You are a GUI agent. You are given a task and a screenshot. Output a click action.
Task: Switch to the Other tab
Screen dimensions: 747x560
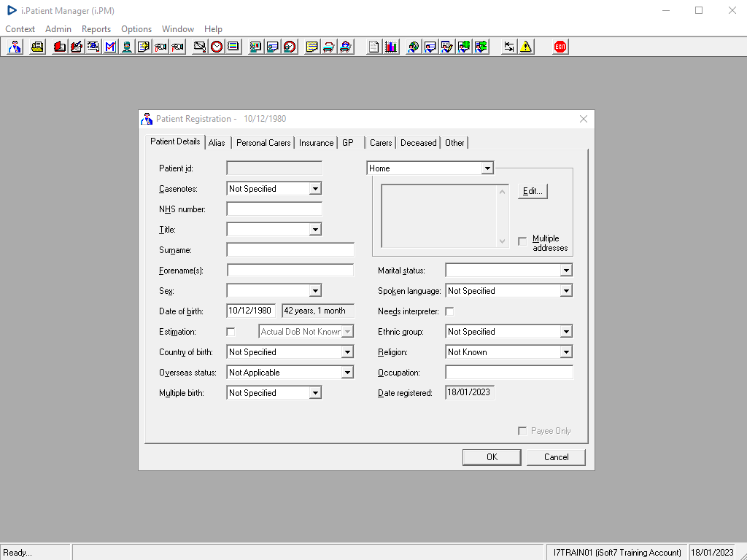pos(454,143)
